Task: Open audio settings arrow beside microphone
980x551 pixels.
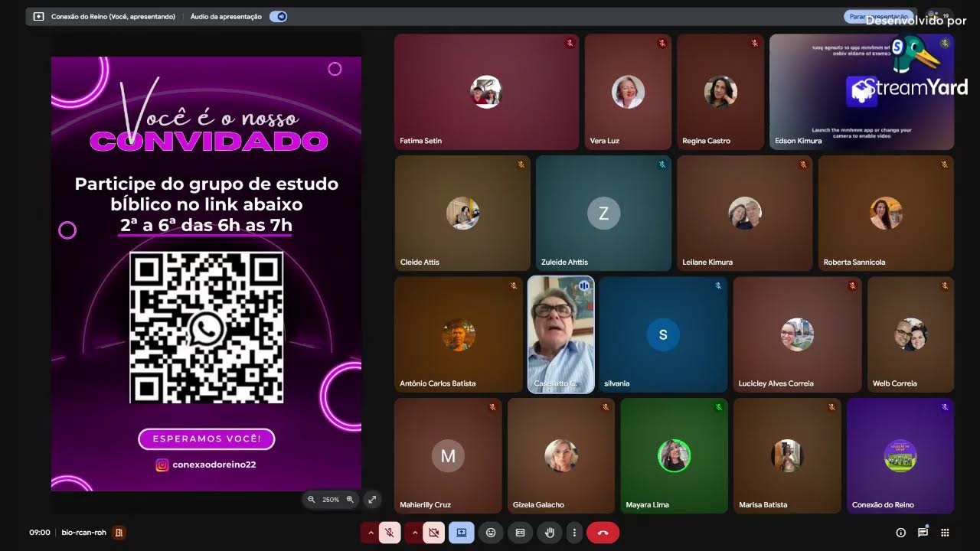Action: tap(371, 533)
